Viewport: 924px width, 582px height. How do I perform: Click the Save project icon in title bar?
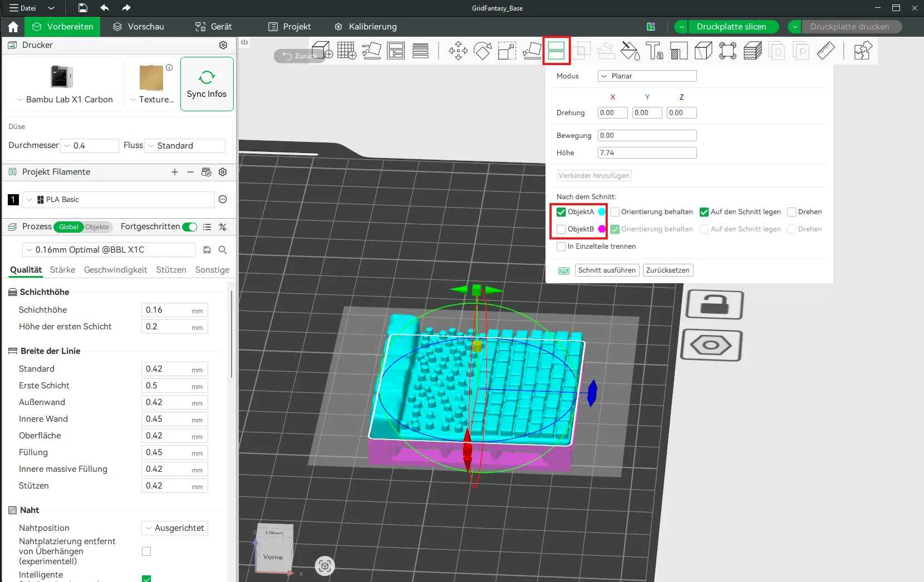pos(82,8)
